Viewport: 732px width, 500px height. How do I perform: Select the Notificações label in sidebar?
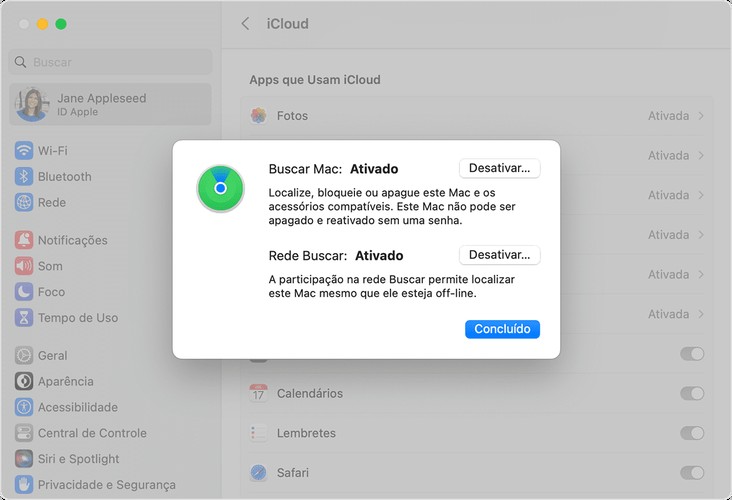coord(72,240)
